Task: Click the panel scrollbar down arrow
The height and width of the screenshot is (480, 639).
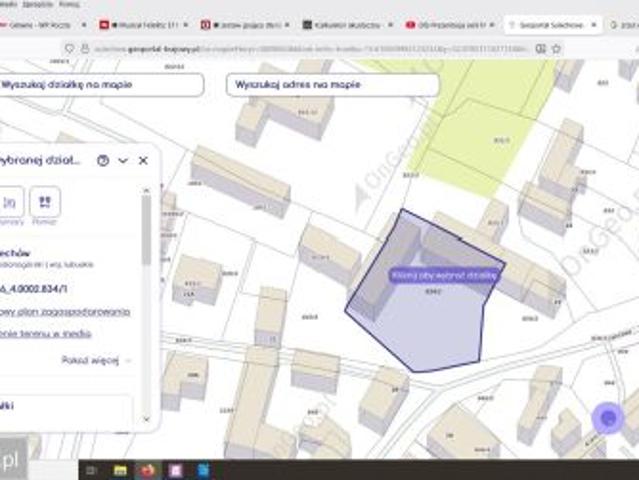Action: [x=147, y=419]
